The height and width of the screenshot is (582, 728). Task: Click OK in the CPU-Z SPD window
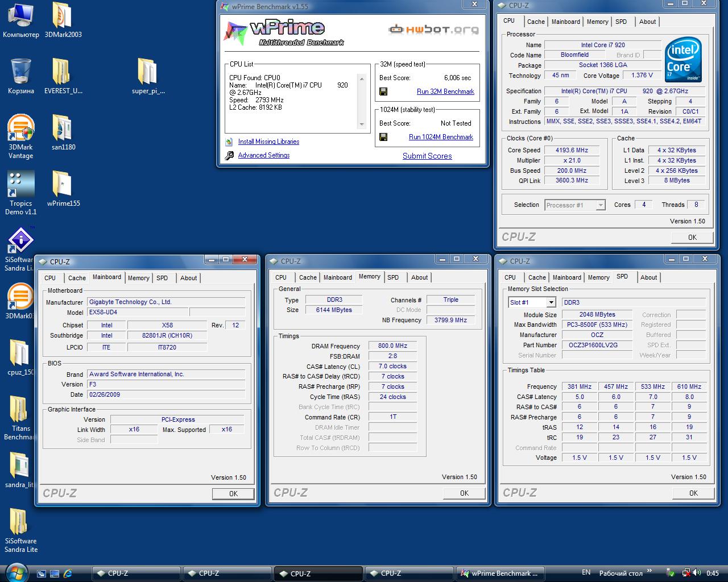(693, 493)
